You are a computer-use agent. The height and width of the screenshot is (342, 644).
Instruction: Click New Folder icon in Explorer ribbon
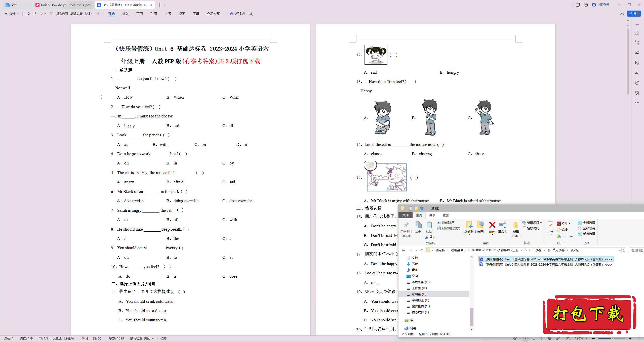click(516, 229)
